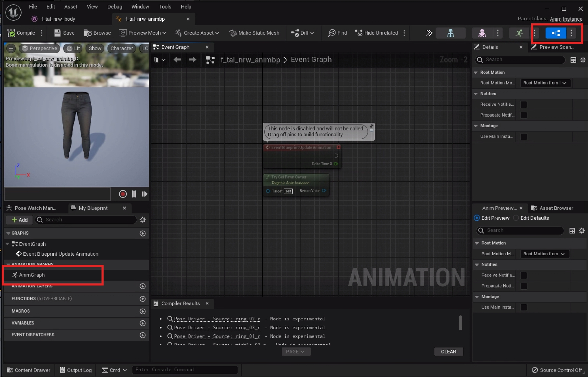This screenshot has width=588, height=377.
Task: Enable Receive Notifies checkbox in Details
Action: tap(524, 104)
